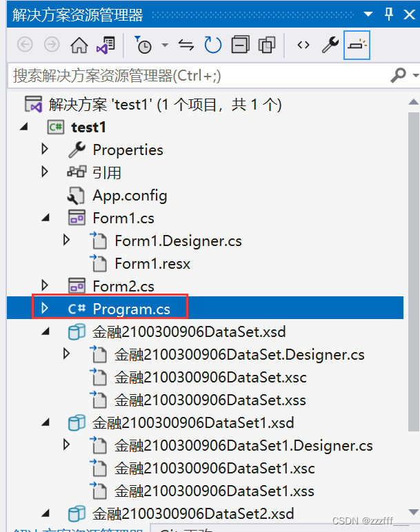This screenshot has width=420, height=532.
Task: Click the Home icon in toolbar
Action: [79, 45]
